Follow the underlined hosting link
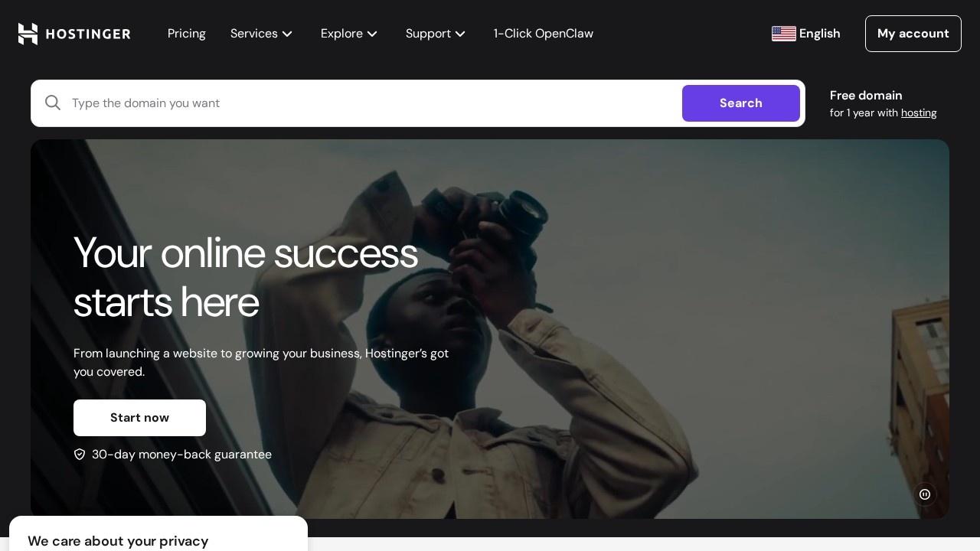 pyautogui.click(x=919, y=113)
